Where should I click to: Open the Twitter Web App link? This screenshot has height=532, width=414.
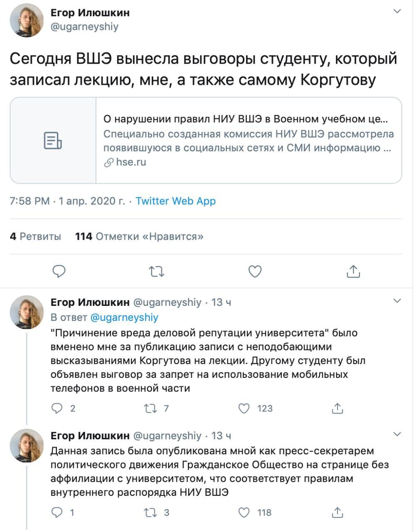point(175,201)
